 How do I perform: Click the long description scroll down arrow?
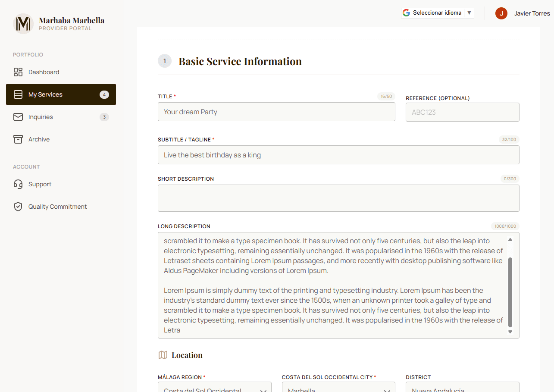coord(510,332)
